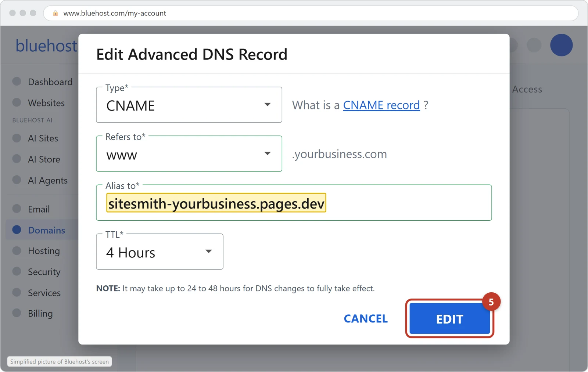Select Domains in the sidebar
588x372 pixels.
pyautogui.click(x=42, y=230)
